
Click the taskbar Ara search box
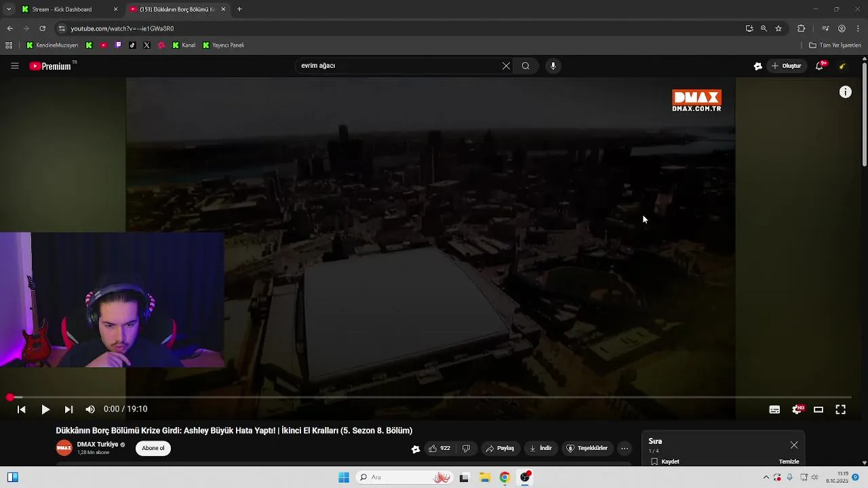pyautogui.click(x=404, y=477)
